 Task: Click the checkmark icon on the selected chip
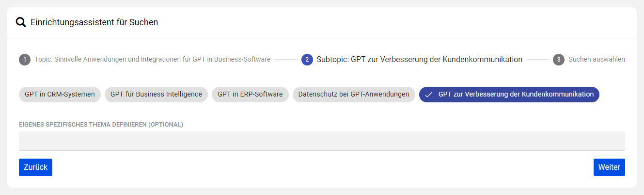pos(428,95)
